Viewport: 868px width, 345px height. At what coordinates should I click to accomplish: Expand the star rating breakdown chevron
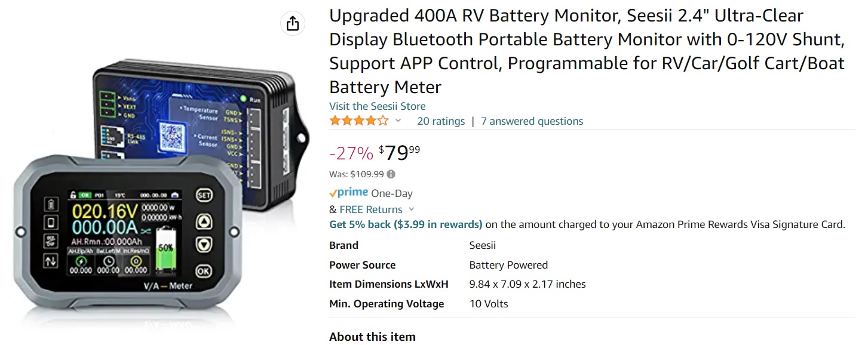(x=398, y=121)
